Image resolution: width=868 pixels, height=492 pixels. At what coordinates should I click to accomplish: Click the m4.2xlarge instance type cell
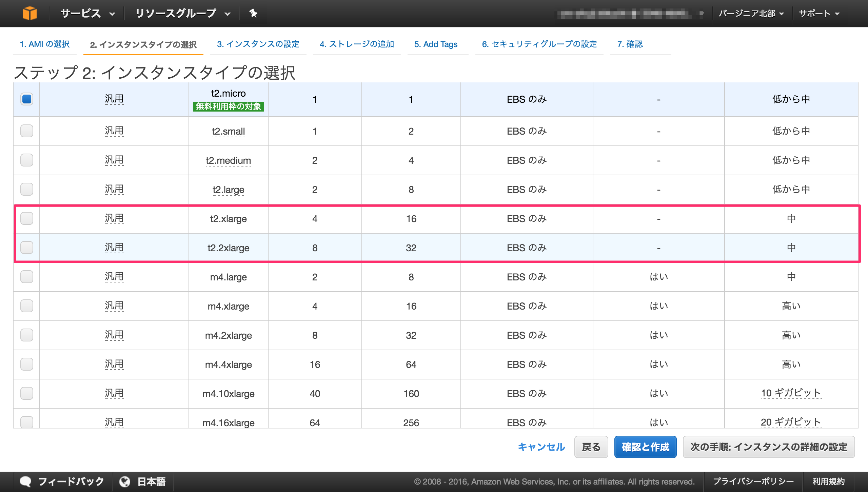[x=228, y=335]
